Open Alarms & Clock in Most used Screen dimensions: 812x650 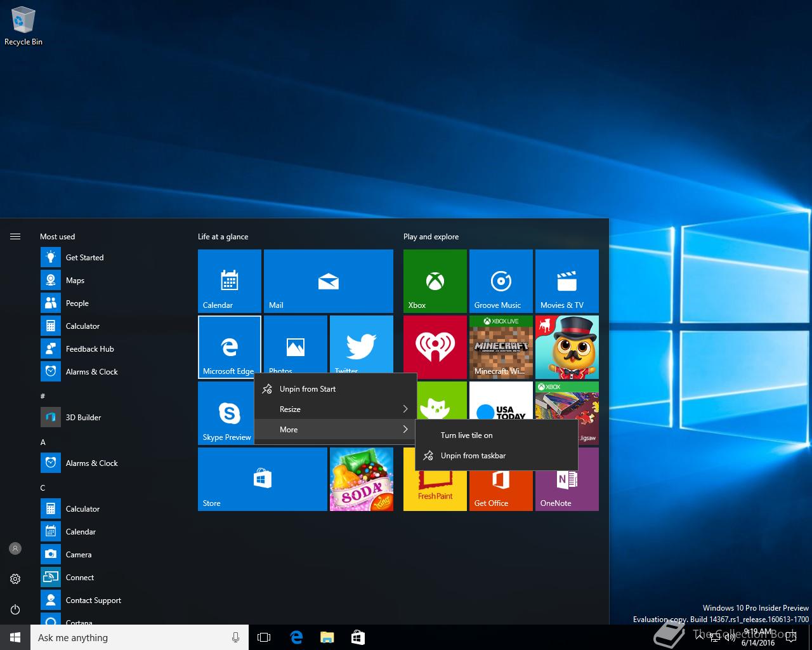click(114, 371)
